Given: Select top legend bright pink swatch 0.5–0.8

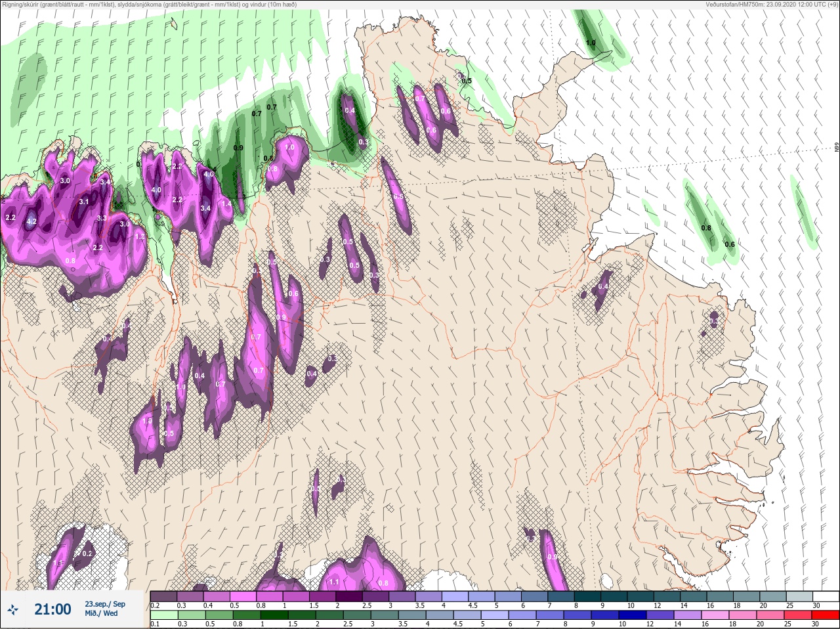Looking at the screenshot, I should click(x=243, y=596).
